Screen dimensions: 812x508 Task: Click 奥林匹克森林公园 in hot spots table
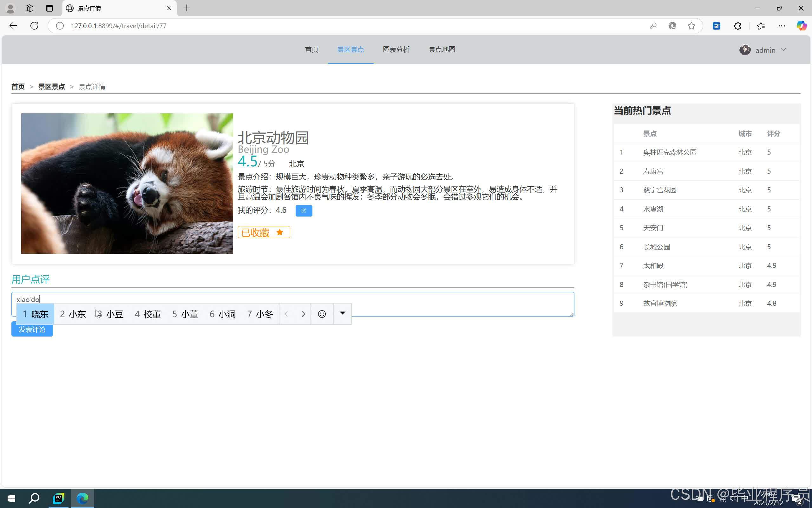click(x=670, y=152)
